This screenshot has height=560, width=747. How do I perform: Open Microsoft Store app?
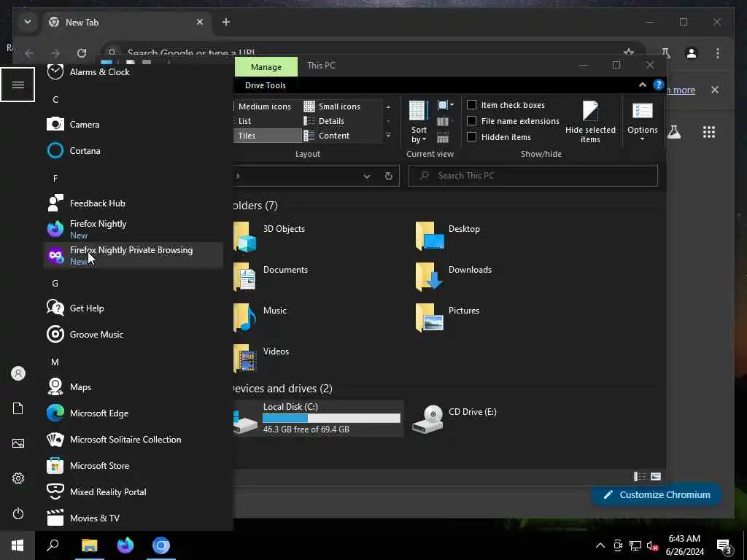click(x=133, y=465)
